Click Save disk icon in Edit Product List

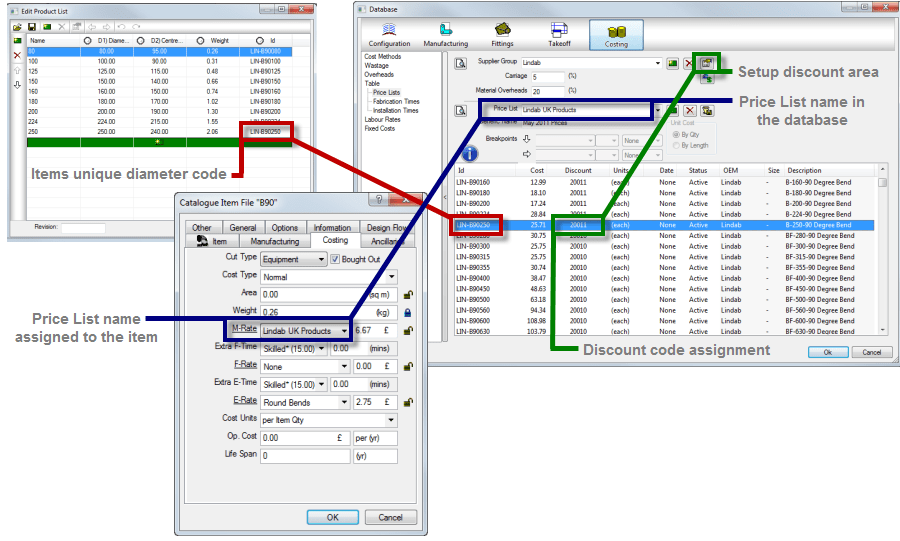[32, 27]
